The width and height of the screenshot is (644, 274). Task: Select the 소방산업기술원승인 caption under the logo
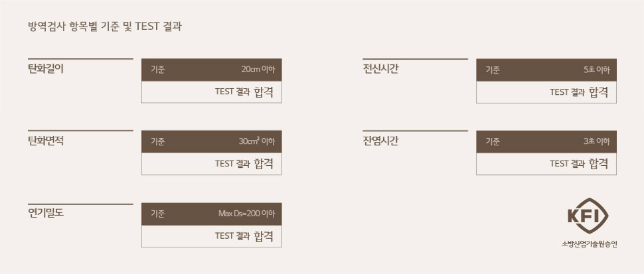click(590, 244)
